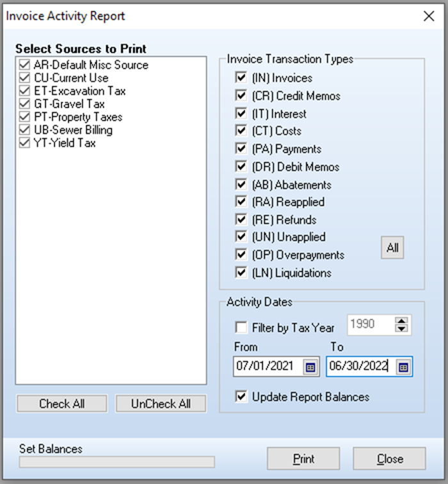Toggle UB-Sewer Billing source checkbox
This screenshot has height=484, width=448.
(x=24, y=130)
